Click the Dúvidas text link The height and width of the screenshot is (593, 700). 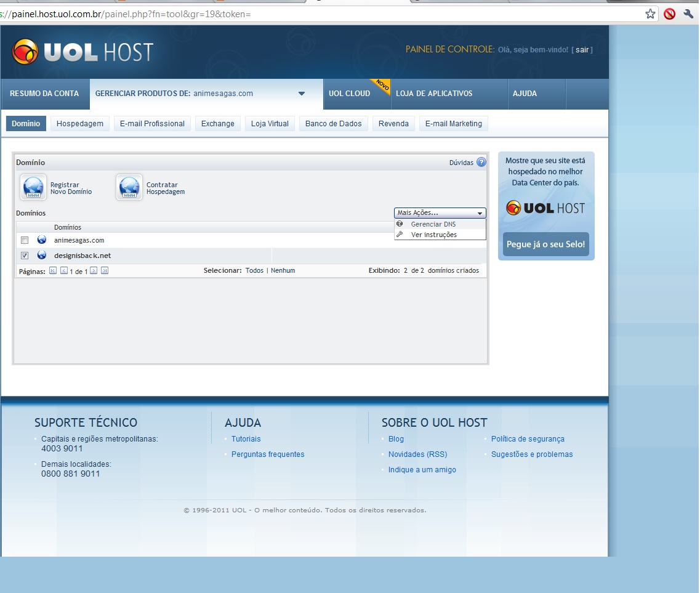click(461, 163)
